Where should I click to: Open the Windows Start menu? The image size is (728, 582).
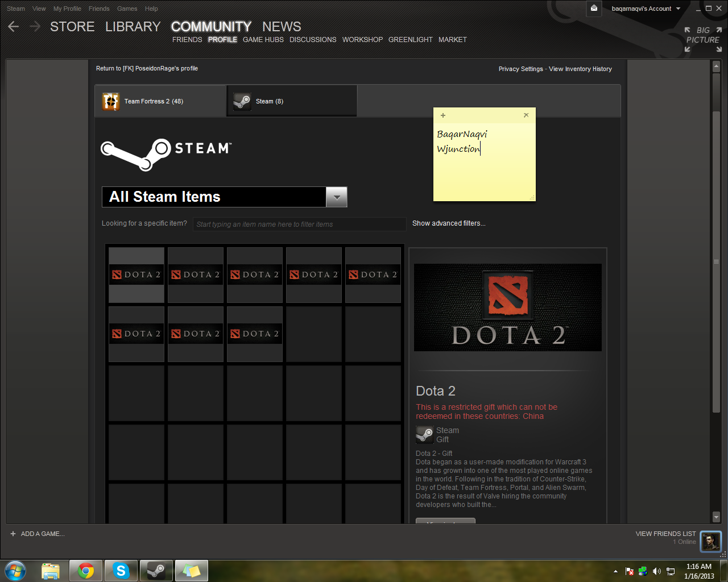point(15,571)
